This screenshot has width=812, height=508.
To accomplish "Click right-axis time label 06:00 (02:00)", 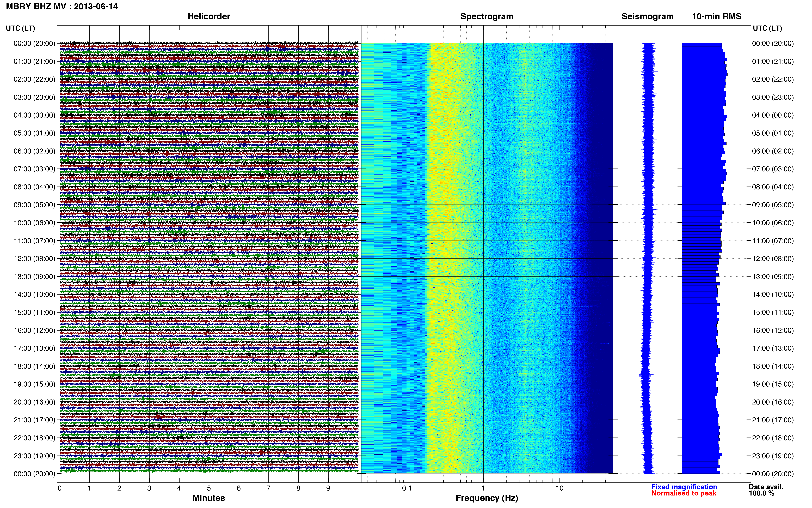I will [x=773, y=151].
